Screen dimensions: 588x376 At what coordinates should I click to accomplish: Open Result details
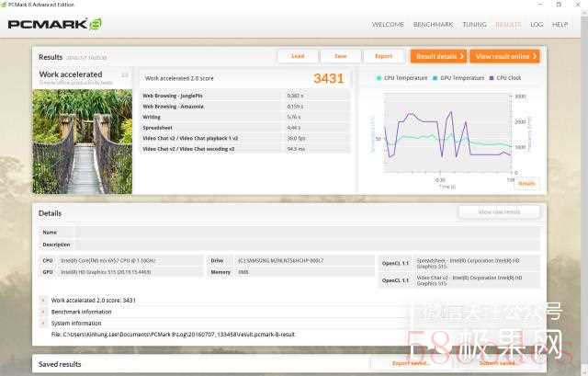coord(438,56)
